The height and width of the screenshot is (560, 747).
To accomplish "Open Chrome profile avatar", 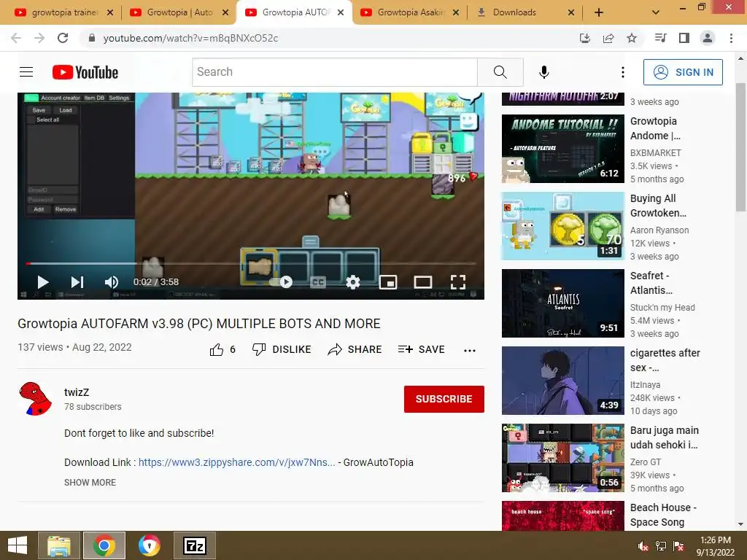I will (x=708, y=38).
